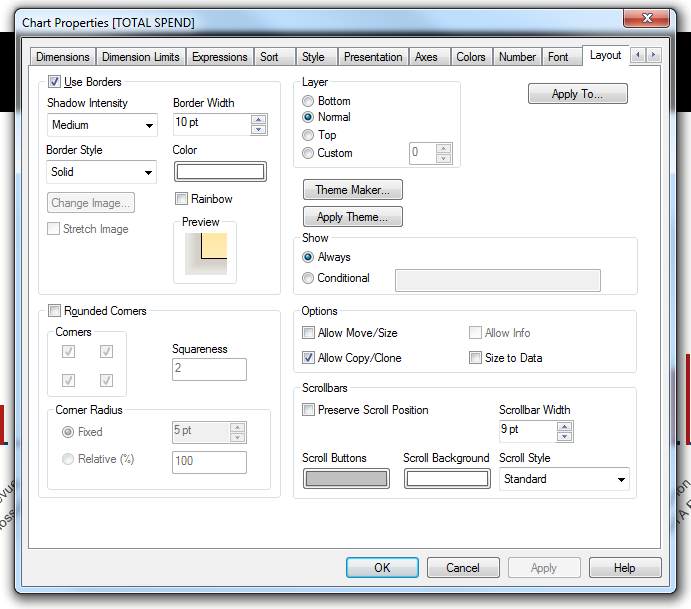This screenshot has width=691, height=609.
Task: Check the Size to Data option
Action: 475,357
